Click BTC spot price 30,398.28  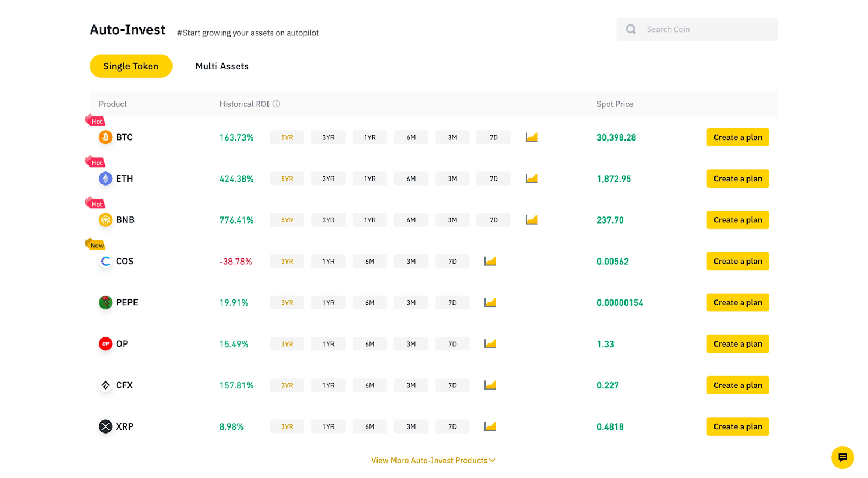coord(616,137)
